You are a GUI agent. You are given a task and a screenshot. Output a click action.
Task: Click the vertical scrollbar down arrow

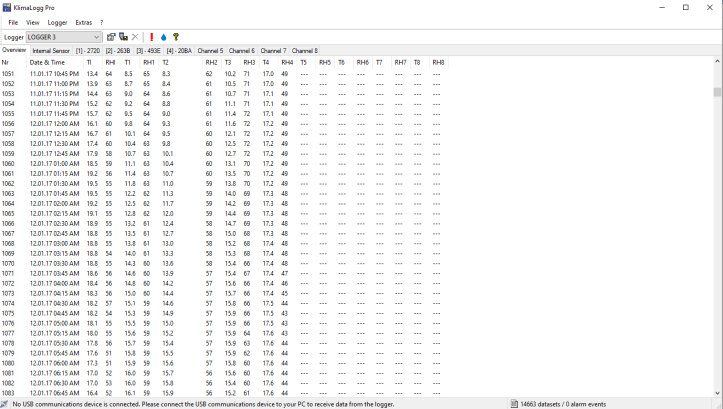717,393
